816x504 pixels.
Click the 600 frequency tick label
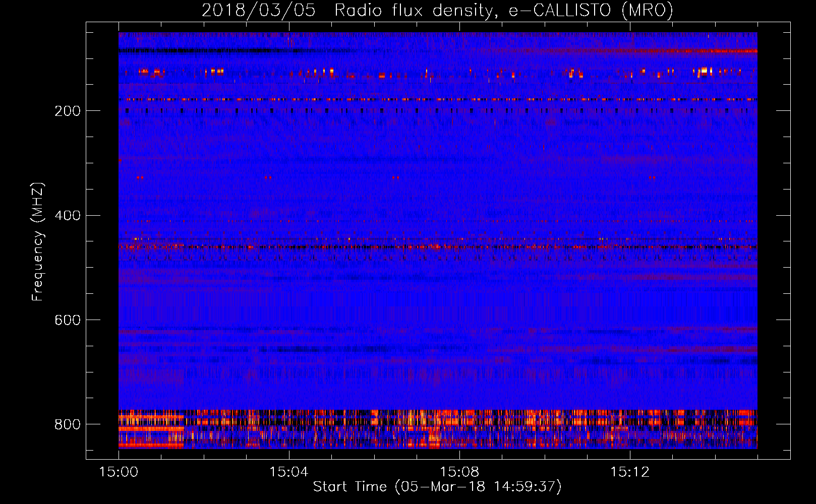coord(68,321)
